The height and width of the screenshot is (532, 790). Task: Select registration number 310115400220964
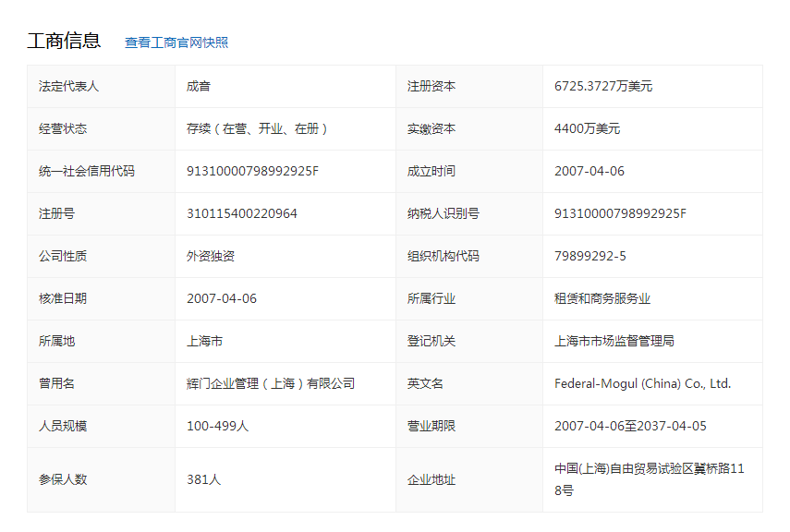point(242,213)
